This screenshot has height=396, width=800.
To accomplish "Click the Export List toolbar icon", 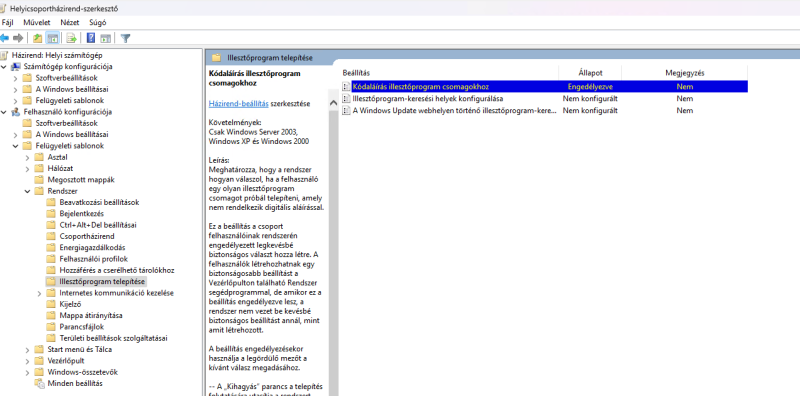I will click(x=71, y=38).
